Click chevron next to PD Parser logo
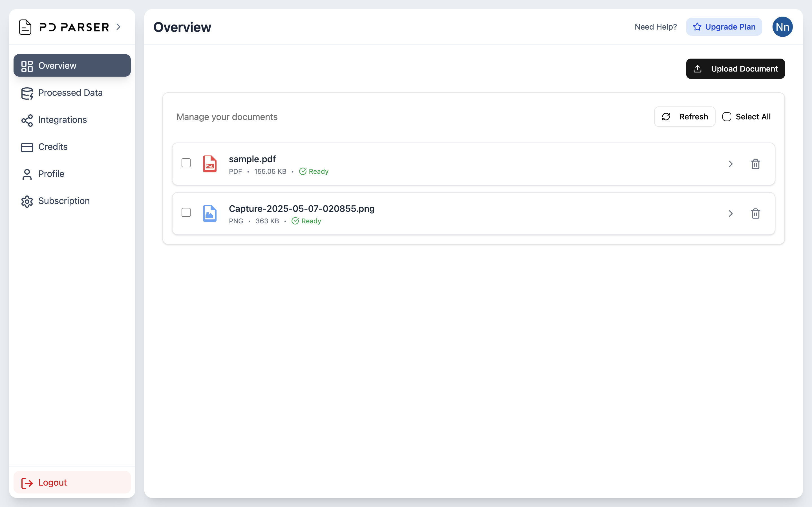 118,27
